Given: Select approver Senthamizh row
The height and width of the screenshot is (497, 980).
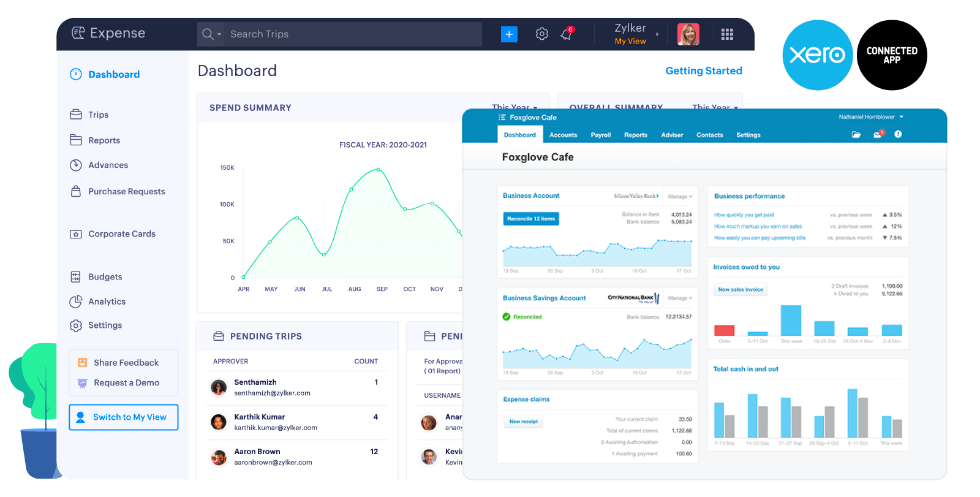Looking at the screenshot, I should tap(297, 387).
